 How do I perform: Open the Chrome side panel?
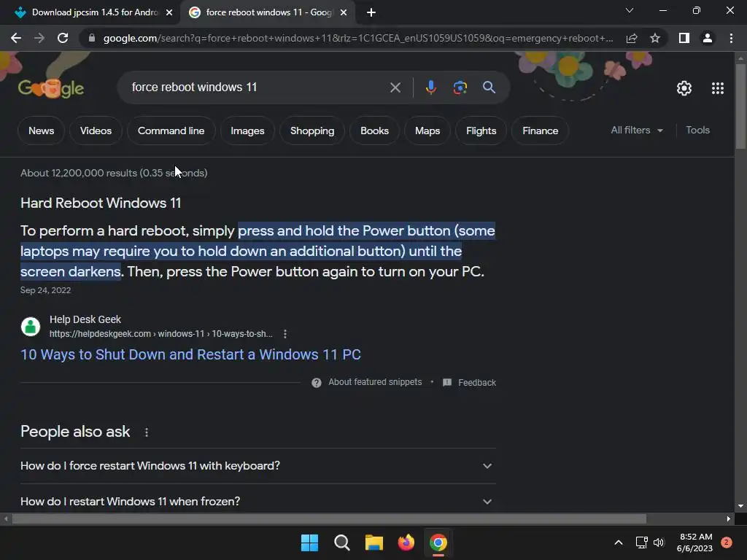click(x=684, y=38)
